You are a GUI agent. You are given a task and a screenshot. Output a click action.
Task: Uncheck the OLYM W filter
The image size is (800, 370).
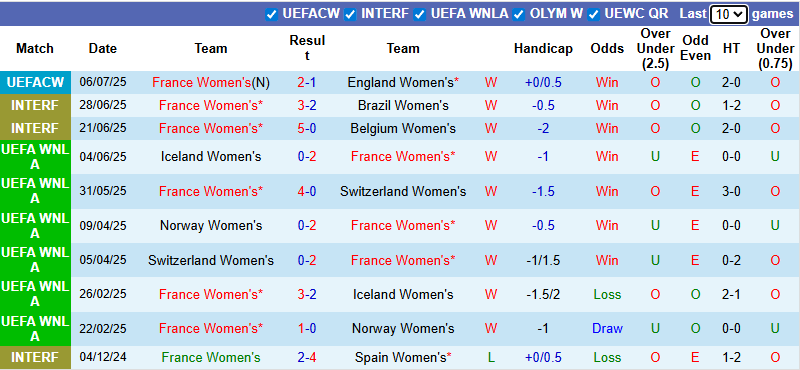(x=519, y=14)
